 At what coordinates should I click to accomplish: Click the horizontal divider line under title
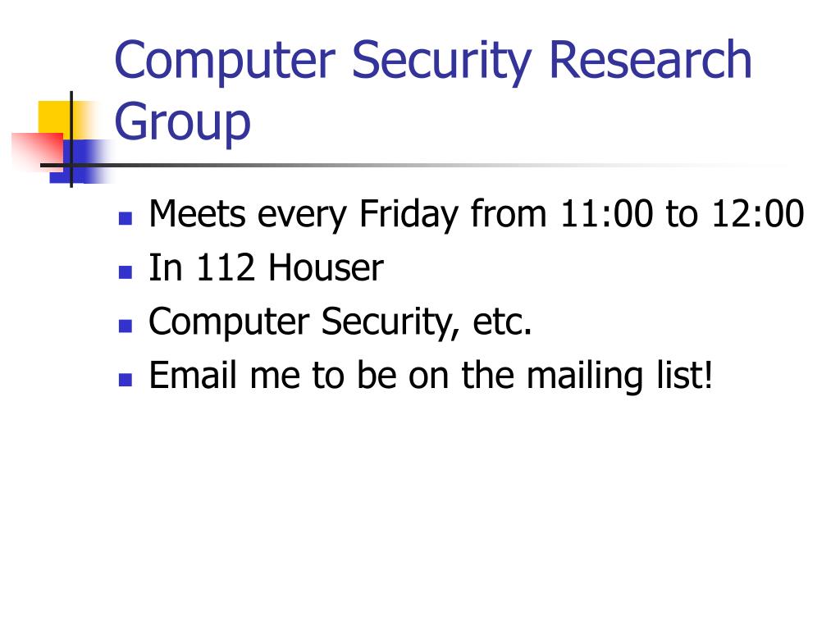pyautogui.click(x=413, y=165)
